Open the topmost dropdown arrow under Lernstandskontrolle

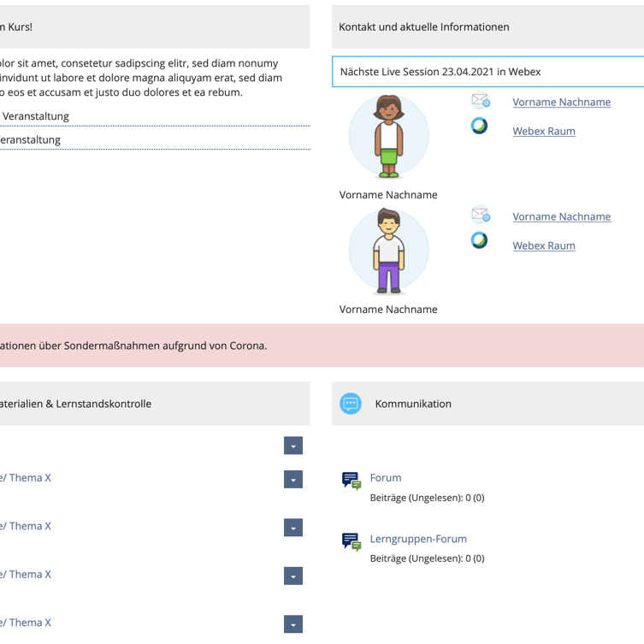point(293,446)
